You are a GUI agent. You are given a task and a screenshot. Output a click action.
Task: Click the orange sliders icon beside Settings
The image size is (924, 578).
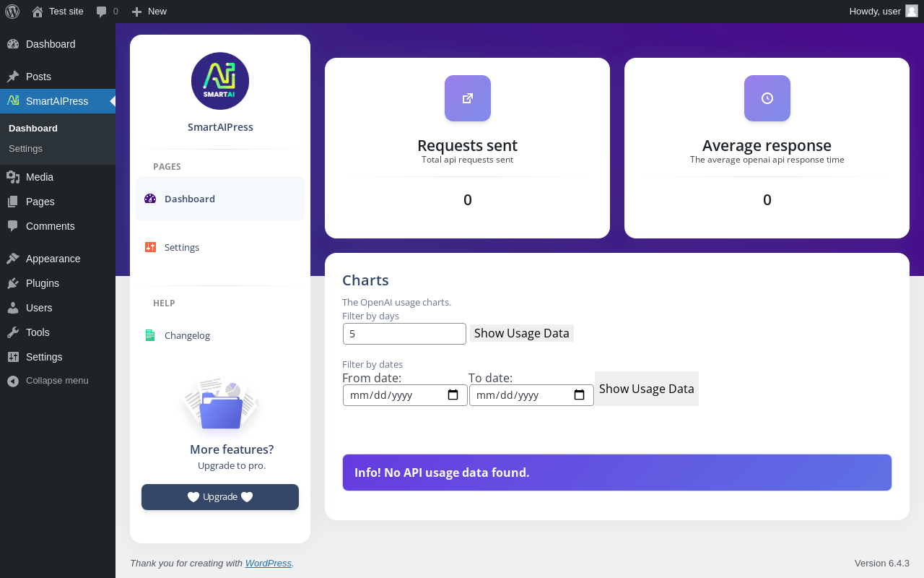tap(150, 247)
